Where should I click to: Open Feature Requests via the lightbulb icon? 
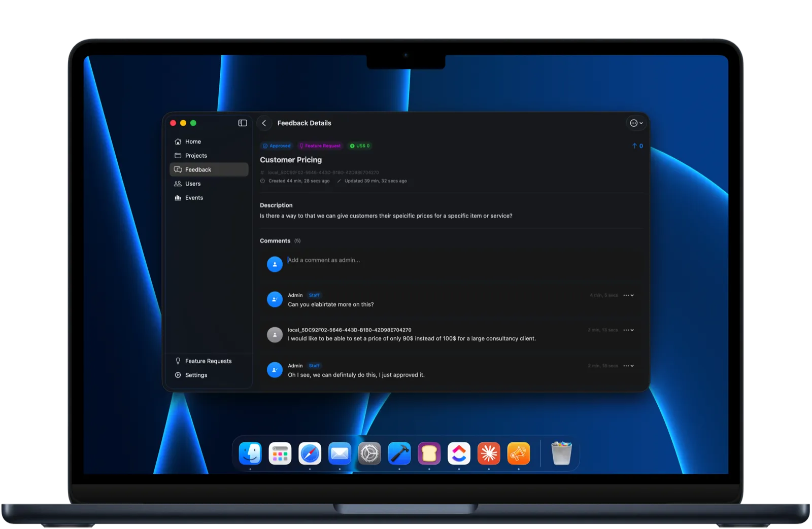pos(177,361)
